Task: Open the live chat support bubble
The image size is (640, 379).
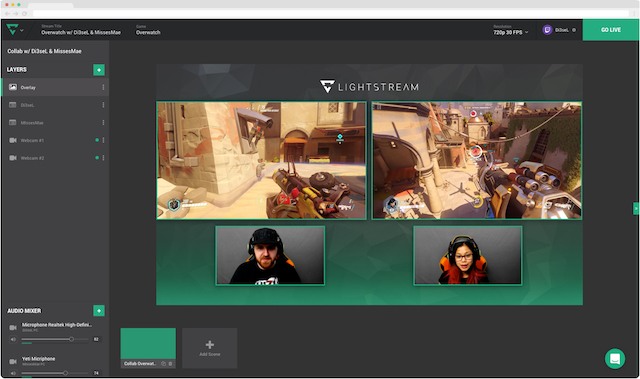Action: [615, 359]
